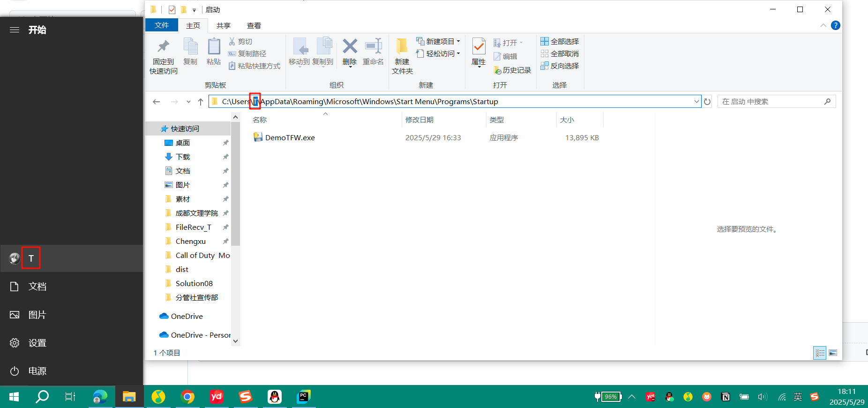Open Microsoft Edge from the taskbar

(x=100, y=397)
